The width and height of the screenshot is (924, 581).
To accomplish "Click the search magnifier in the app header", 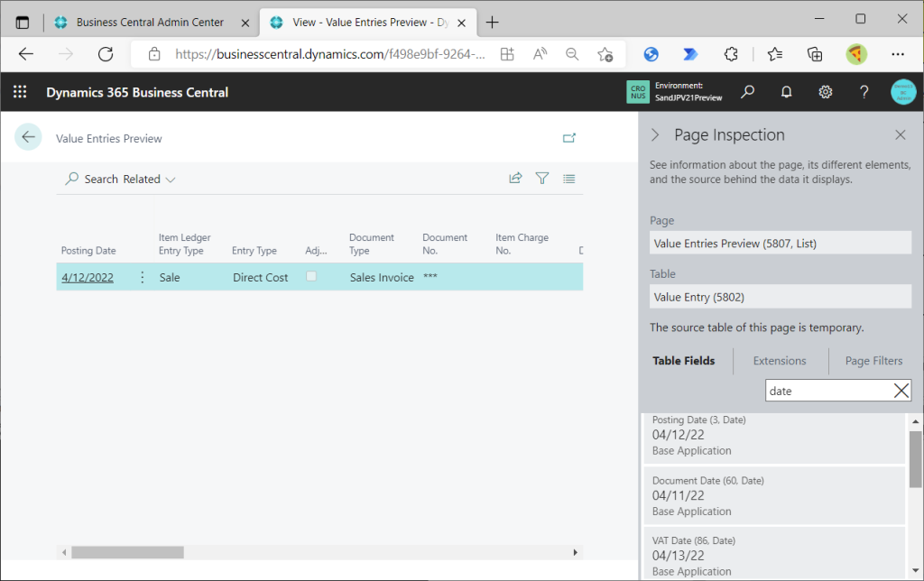I will [747, 92].
